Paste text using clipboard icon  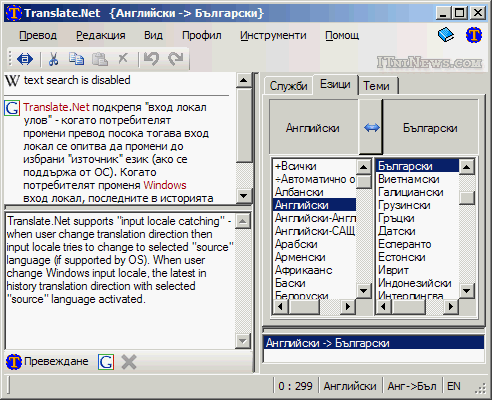pos(99,59)
